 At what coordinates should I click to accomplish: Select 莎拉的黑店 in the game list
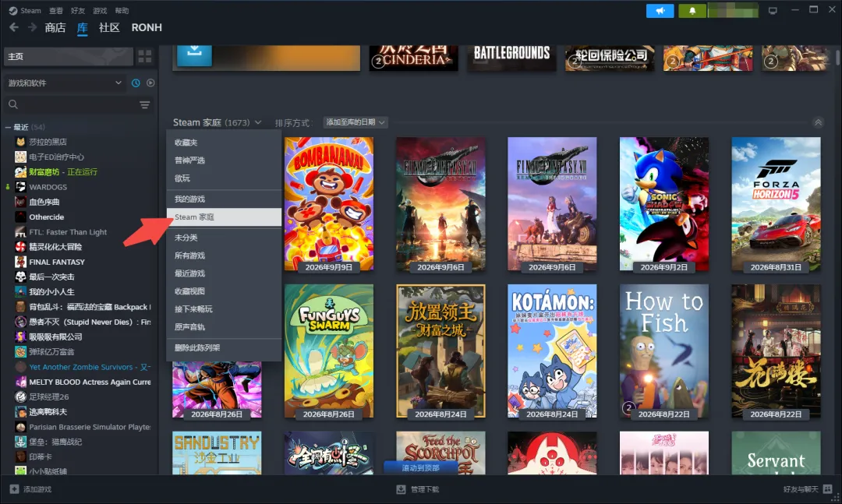(48, 142)
